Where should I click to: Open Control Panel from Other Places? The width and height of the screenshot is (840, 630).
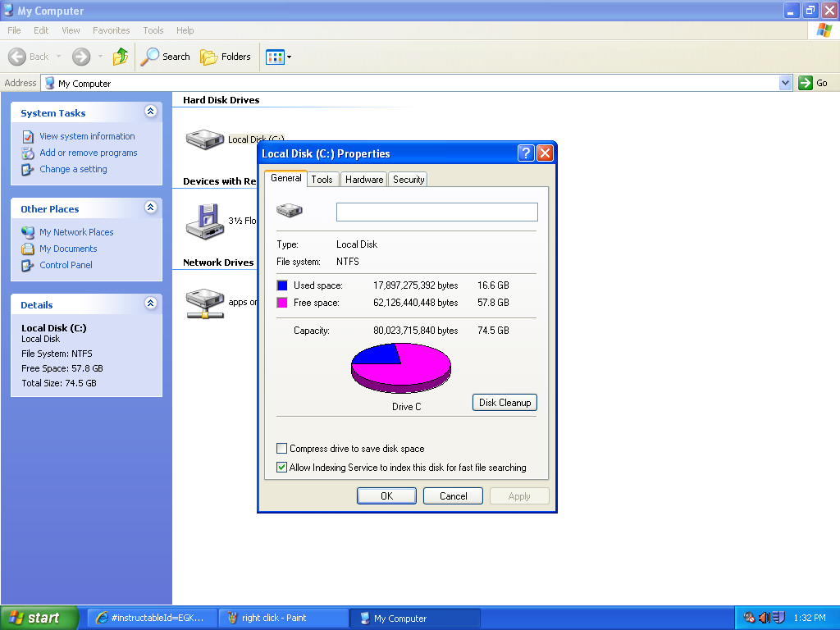tap(68, 265)
